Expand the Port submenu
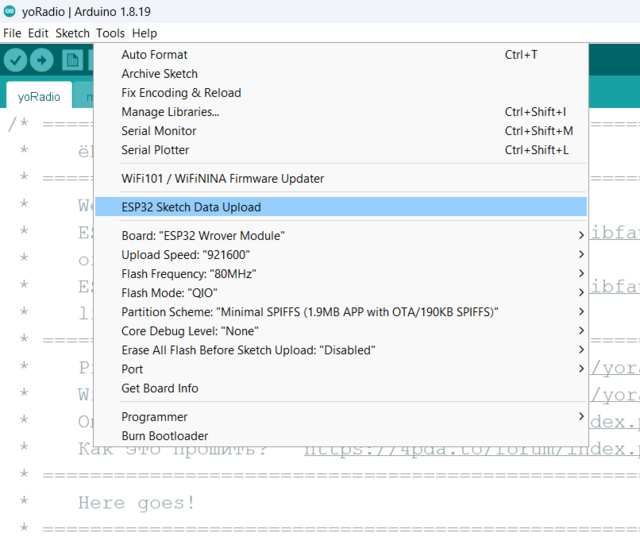Screen dimensions: 640x537 pos(341,369)
